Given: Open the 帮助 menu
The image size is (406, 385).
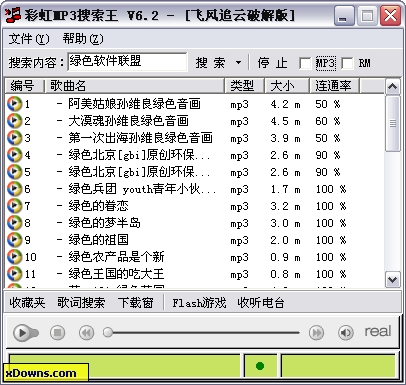Looking at the screenshot, I should tap(83, 39).
